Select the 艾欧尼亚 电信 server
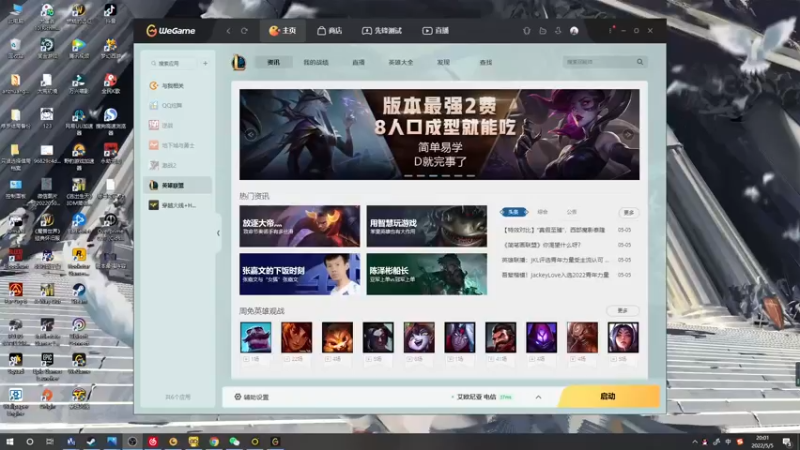The height and width of the screenshot is (450, 800). (477, 396)
